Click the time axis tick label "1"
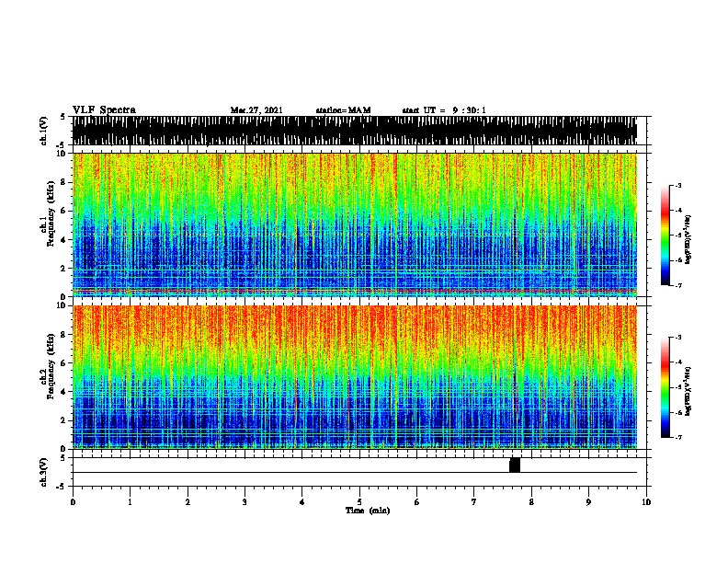Viewport: 728px width, 563px height. coord(130,502)
